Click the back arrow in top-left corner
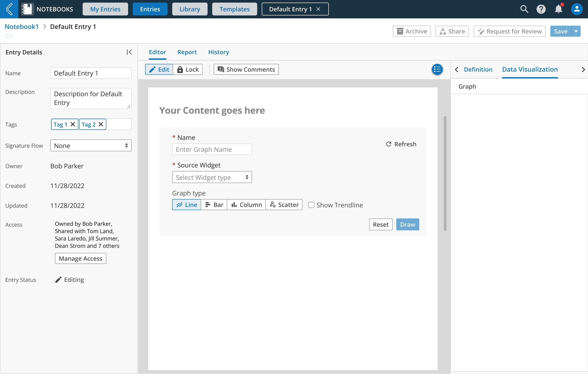The width and height of the screenshot is (588, 374). [9, 9]
